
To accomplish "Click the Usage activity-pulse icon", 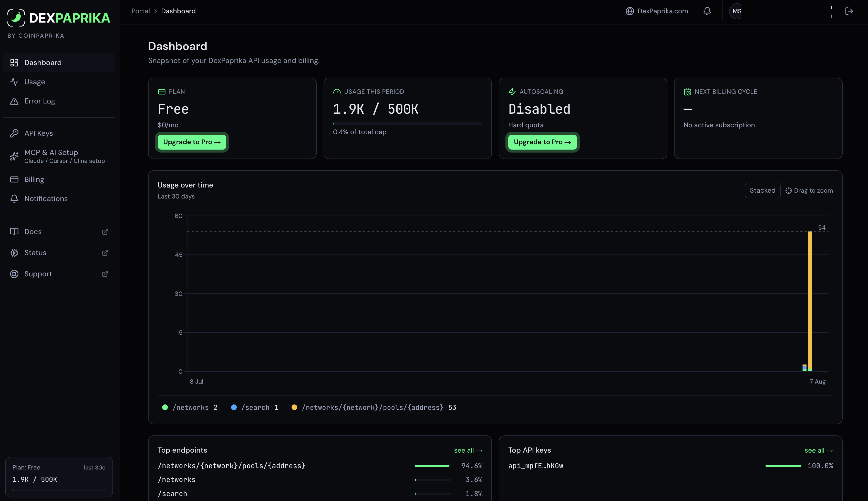I will coord(14,82).
